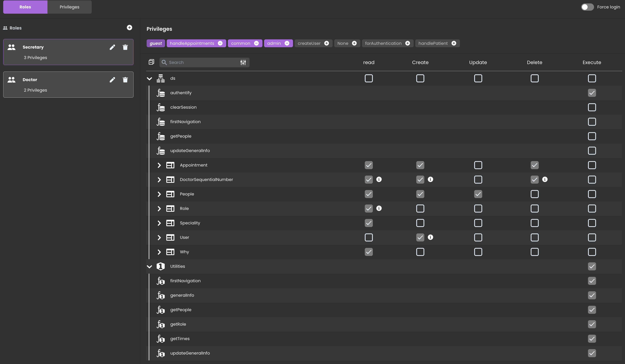
Task: Delete the Doctor role via trash icon
Action: tap(125, 80)
